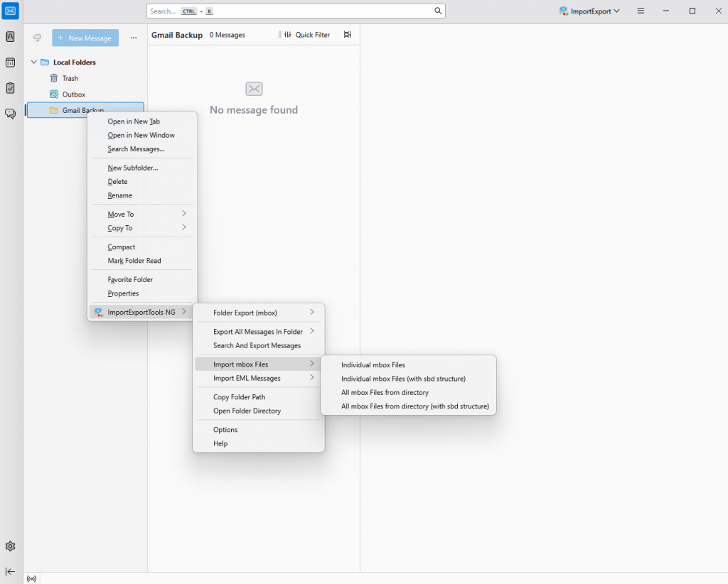Select All mbox Files from directory

tap(408, 392)
